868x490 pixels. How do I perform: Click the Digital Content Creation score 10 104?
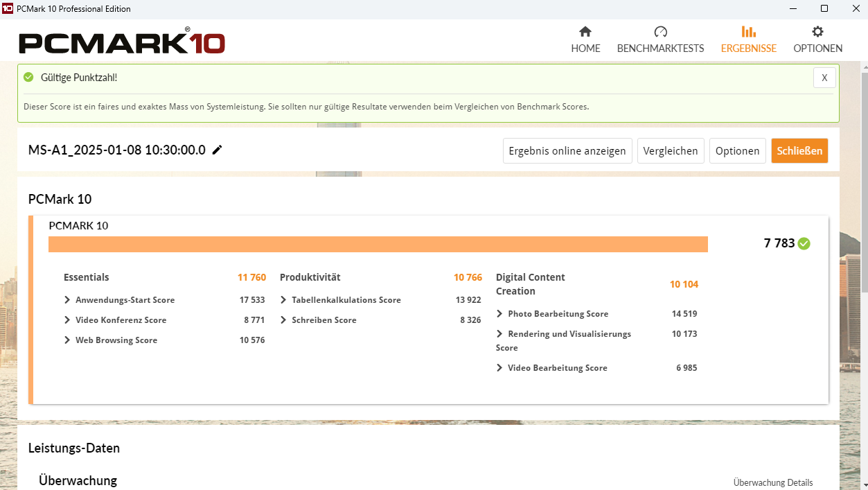[684, 284]
